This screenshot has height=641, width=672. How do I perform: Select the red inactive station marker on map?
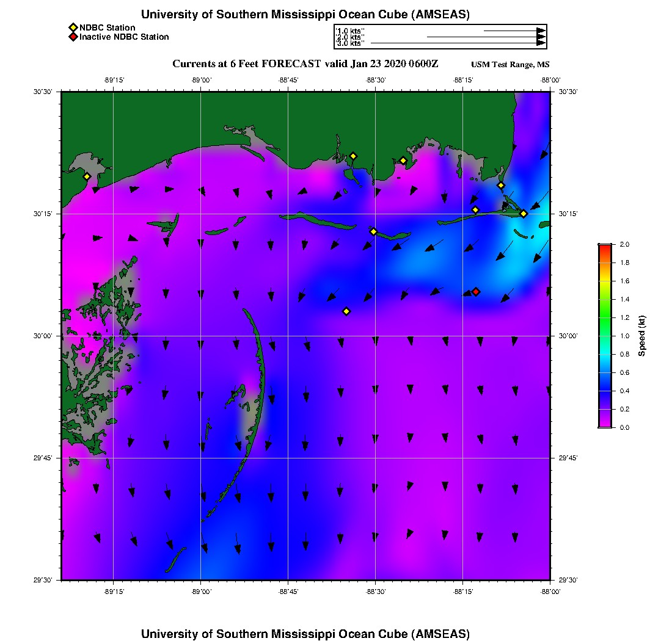(x=476, y=292)
